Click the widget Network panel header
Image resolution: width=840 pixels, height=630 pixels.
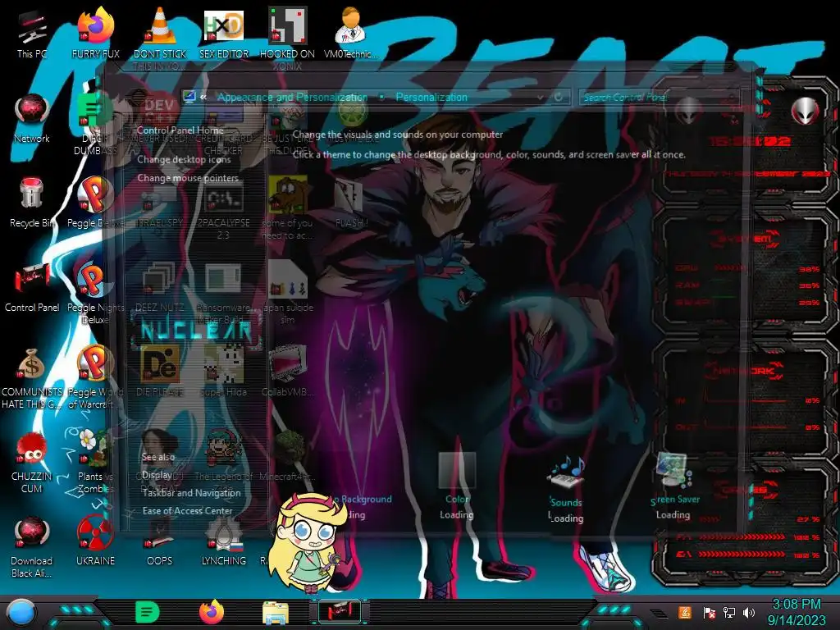[744, 372]
